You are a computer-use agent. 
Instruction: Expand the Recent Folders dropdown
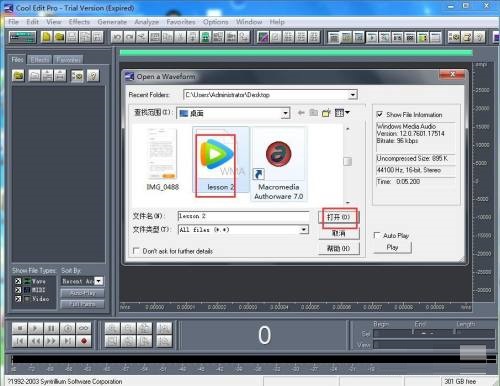tap(353, 95)
